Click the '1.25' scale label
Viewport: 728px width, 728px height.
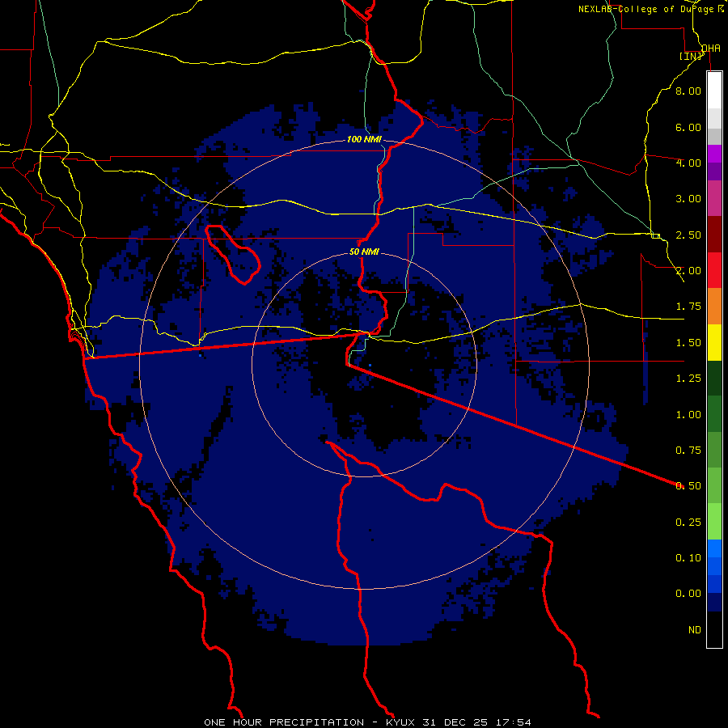688,379
